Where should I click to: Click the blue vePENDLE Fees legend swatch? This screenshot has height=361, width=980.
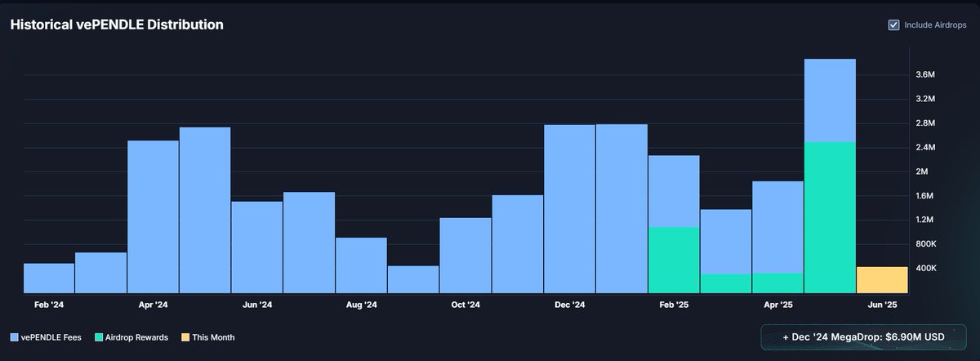click(x=15, y=337)
